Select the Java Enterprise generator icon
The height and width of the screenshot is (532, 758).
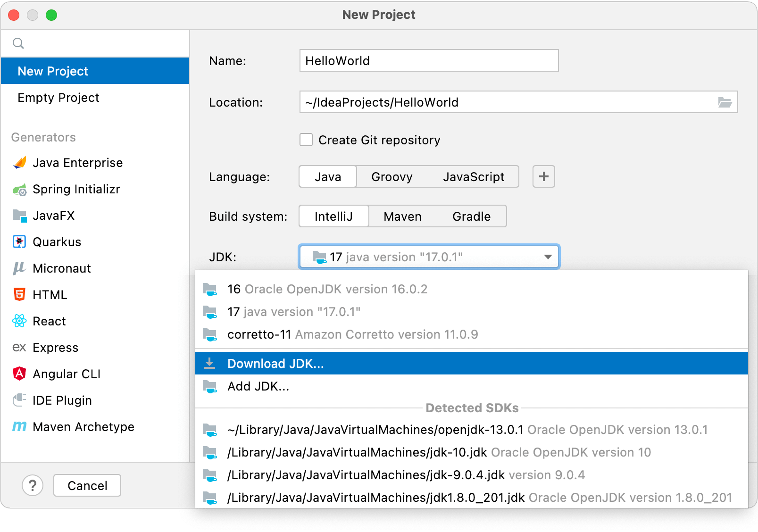[x=19, y=162]
